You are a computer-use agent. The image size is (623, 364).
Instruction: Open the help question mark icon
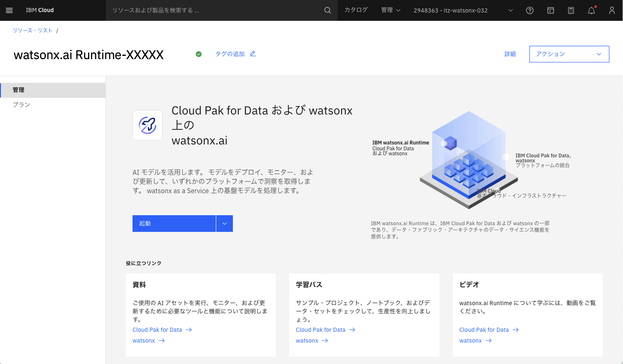(x=530, y=10)
